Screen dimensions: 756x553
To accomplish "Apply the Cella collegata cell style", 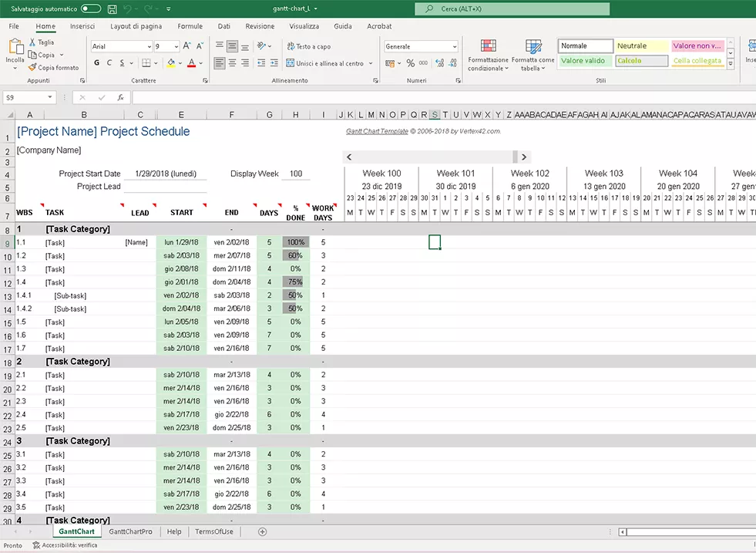I will (697, 61).
